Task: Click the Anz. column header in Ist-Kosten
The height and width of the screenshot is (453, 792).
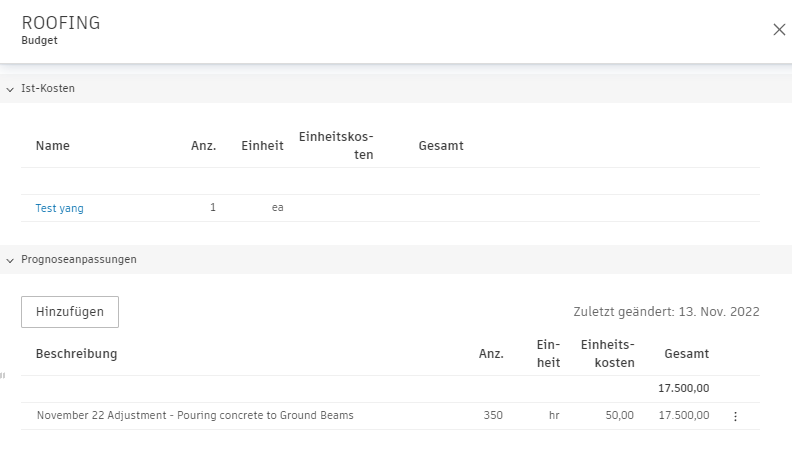Action: [204, 146]
